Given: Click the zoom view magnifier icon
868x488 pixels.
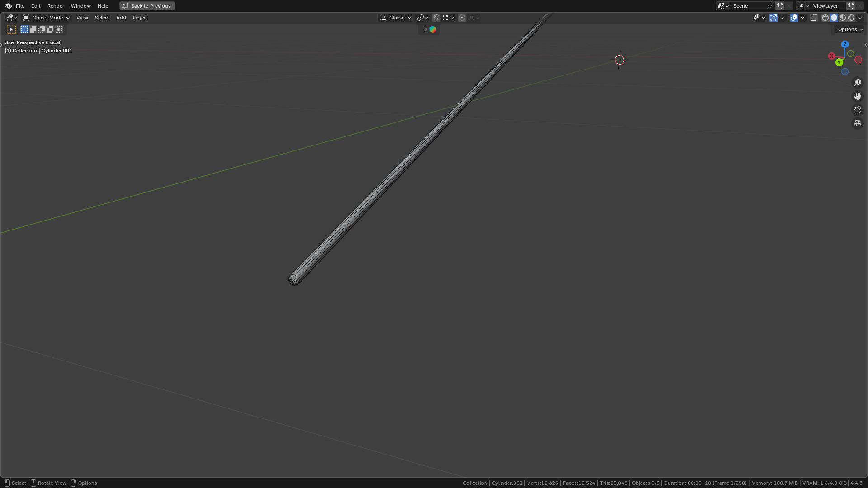Looking at the screenshot, I should (858, 83).
